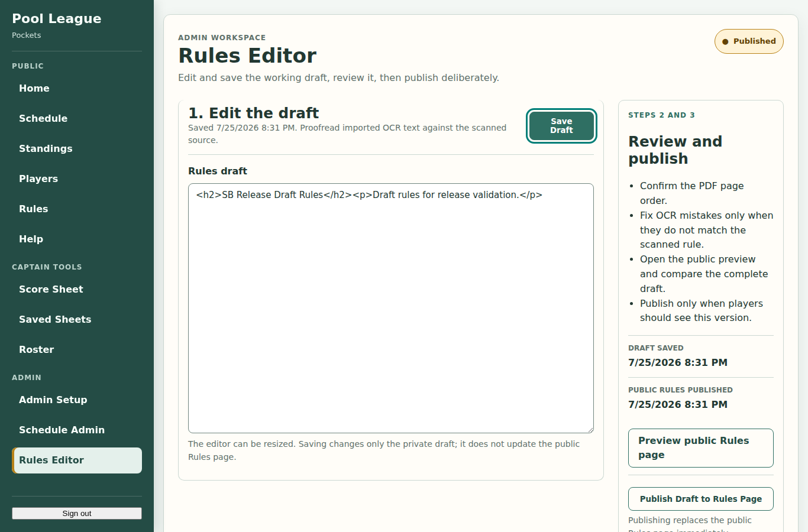
Task: Click the '1. Edit the draft' heading
Action: [253, 113]
